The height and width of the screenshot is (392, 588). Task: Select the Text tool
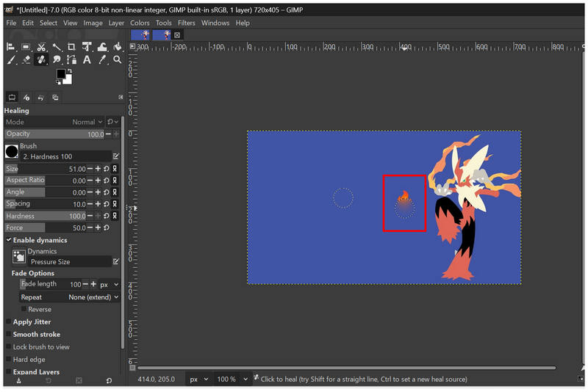point(87,59)
